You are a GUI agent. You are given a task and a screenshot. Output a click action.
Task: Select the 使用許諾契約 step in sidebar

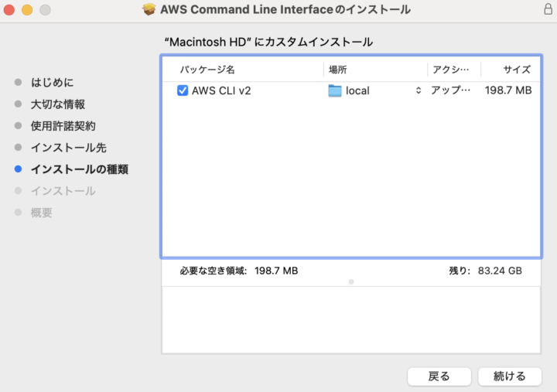(x=63, y=125)
